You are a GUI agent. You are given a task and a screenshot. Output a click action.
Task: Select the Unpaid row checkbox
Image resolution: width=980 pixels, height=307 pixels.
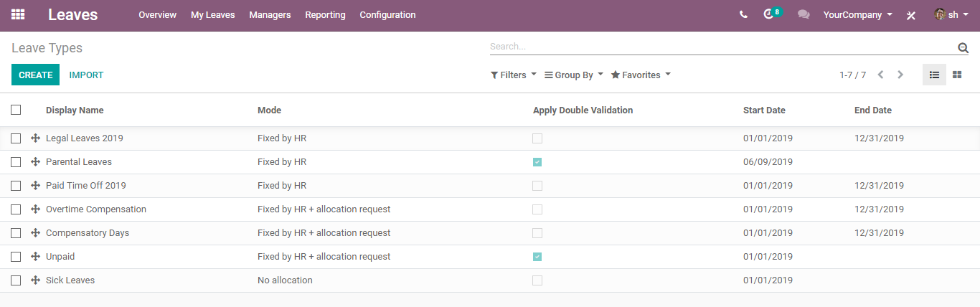16,257
